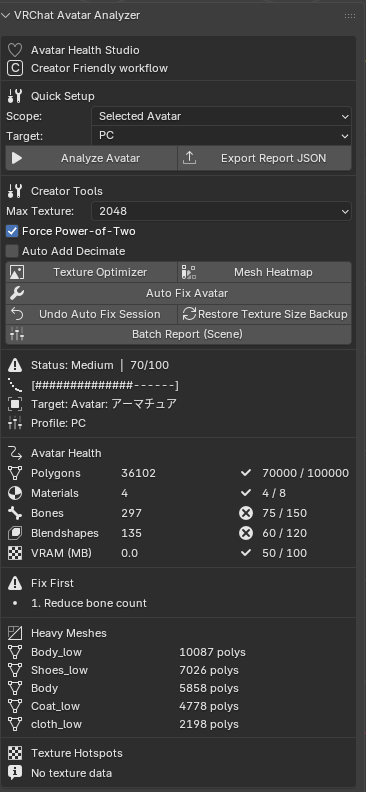The image size is (366, 792).
Task: Click the heart icon beside Avatar Health Studio
Action: (x=16, y=50)
